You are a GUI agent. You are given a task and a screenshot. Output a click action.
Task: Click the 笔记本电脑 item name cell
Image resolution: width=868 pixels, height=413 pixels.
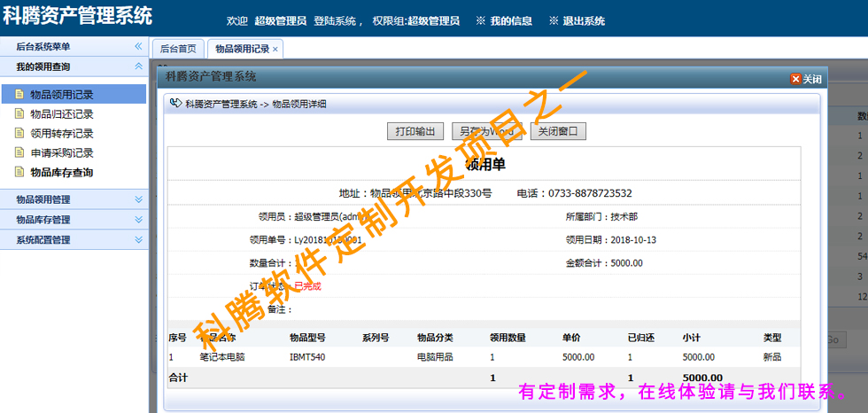coord(222,357)
